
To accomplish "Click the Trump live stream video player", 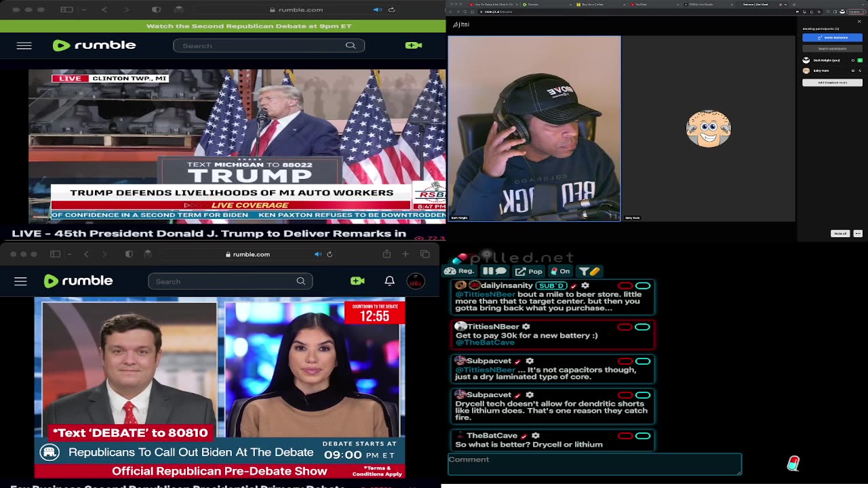I will click(x=237, y=146).
